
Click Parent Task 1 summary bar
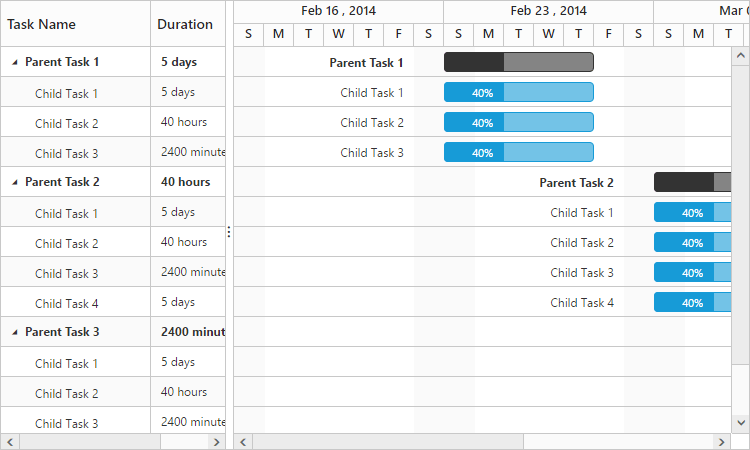pyautogui.click(x=518, y=62)
